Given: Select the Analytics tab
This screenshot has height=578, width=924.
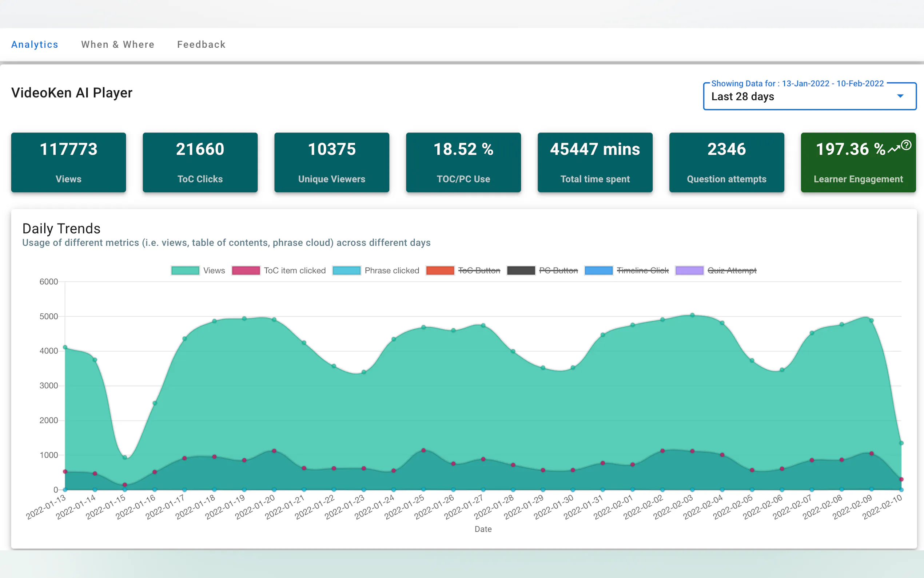Looking at the screenshot, I should pyautogui.click(x=35, y=45).
